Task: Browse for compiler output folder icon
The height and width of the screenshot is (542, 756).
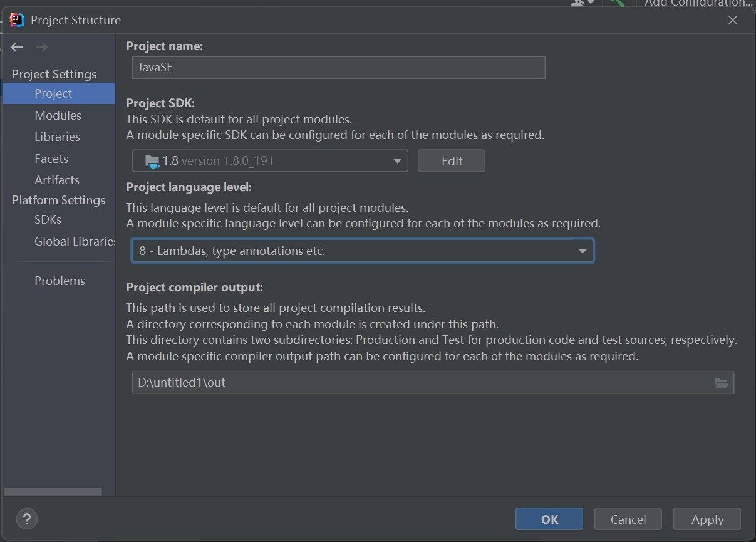Action: tap(722, 383)
